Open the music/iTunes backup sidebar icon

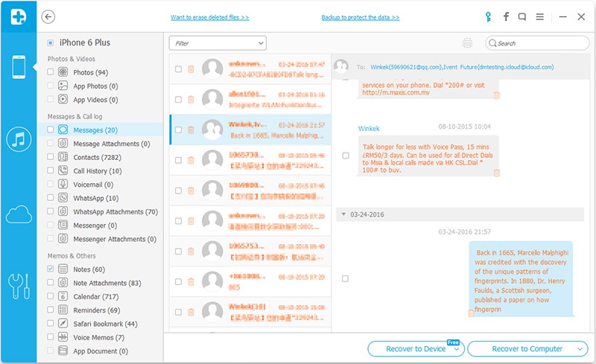(x=19, y=139)
